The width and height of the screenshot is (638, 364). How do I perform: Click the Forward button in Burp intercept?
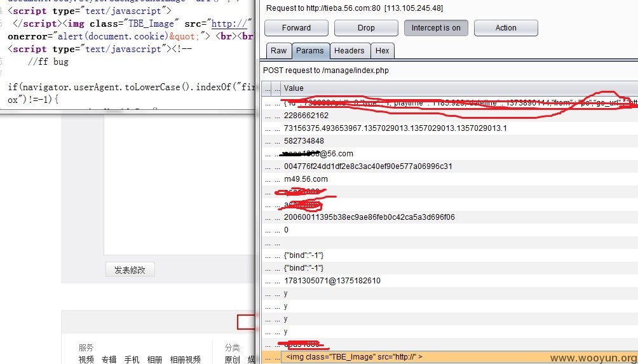pos(296,28)
